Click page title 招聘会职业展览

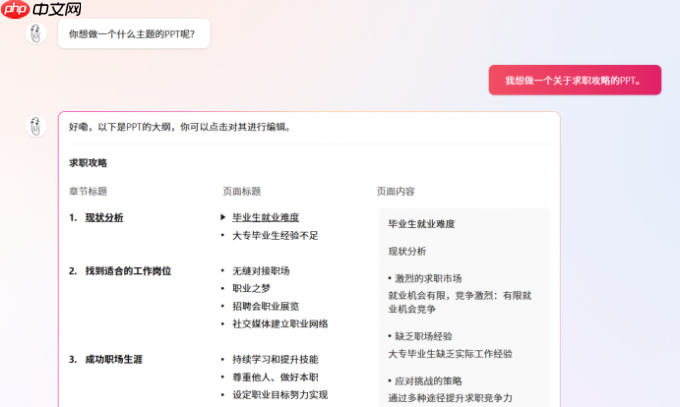[x=265, y=306]
